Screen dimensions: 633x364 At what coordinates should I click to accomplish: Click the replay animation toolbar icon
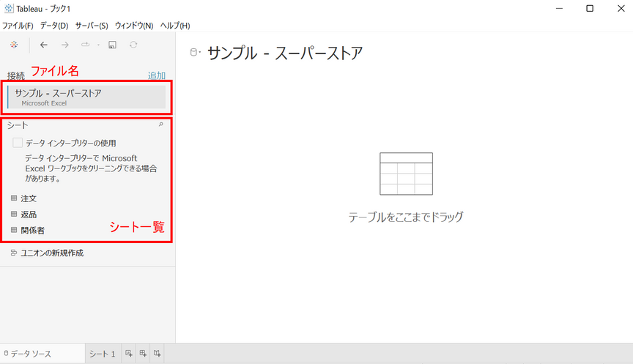[85, 45]
